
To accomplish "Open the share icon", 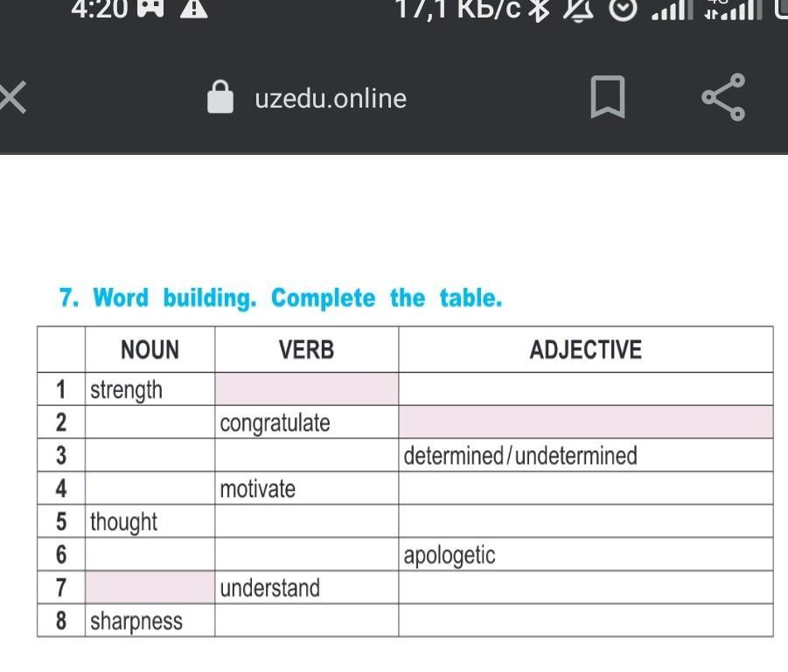I will pyautogui.click(x=723, y=97).
